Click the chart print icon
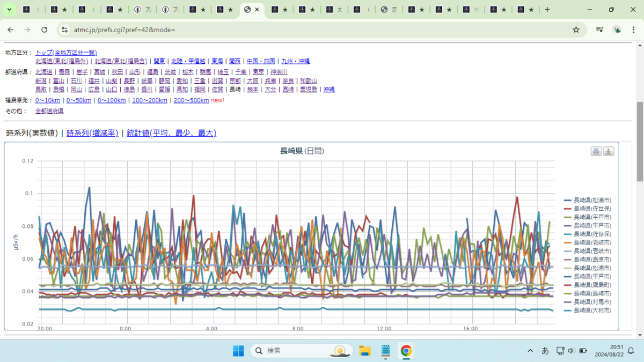The width and height of the screenshot is (644, 362). pyautogui.click(x=596, y=152)
